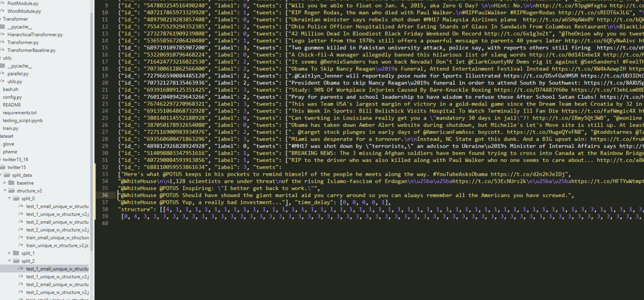
Task: Expand the split_1 folder
Action: 10,253
